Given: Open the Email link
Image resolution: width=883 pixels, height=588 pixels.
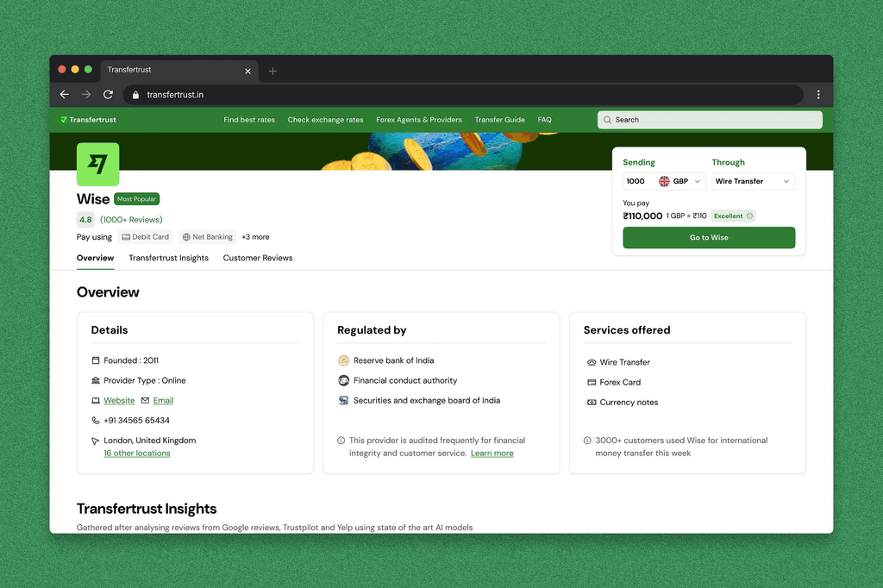Looking at the screenshot, I should coord(163,400).
